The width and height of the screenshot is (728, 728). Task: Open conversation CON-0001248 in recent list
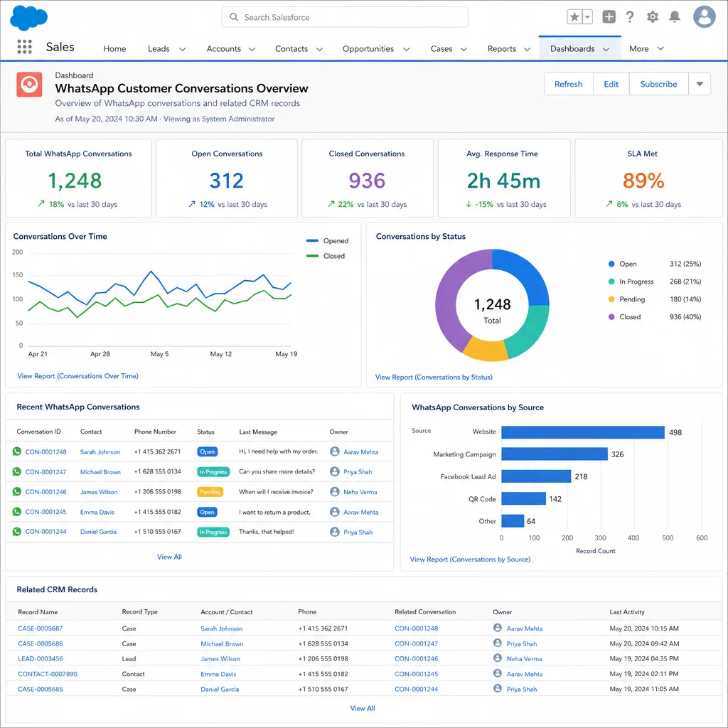pos(45,451)
